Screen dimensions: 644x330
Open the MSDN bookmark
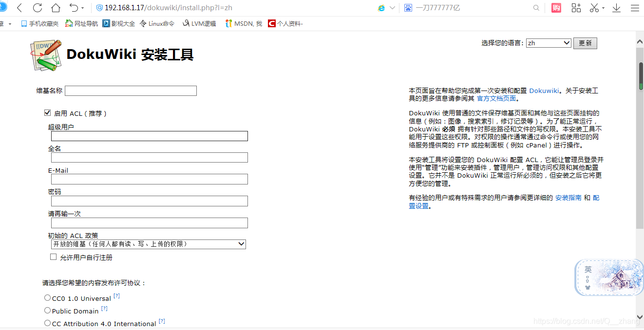point(244,23)
